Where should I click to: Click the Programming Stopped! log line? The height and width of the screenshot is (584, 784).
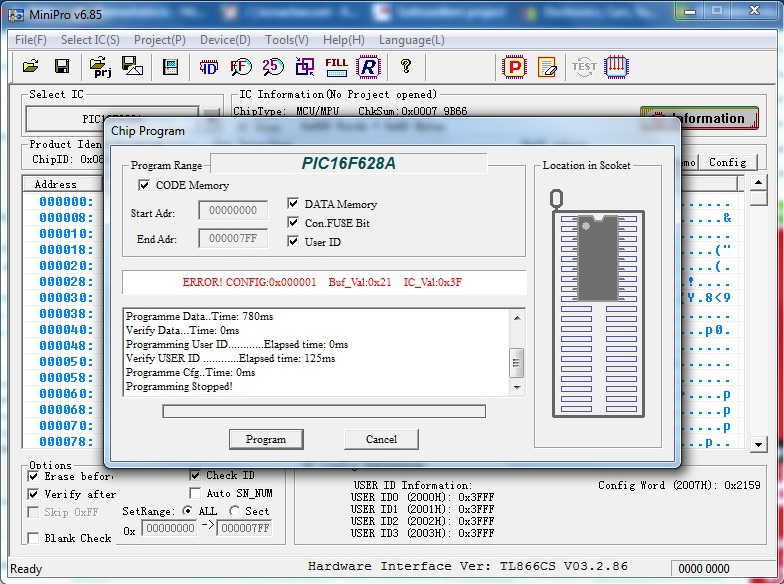[x=179, y=386]
